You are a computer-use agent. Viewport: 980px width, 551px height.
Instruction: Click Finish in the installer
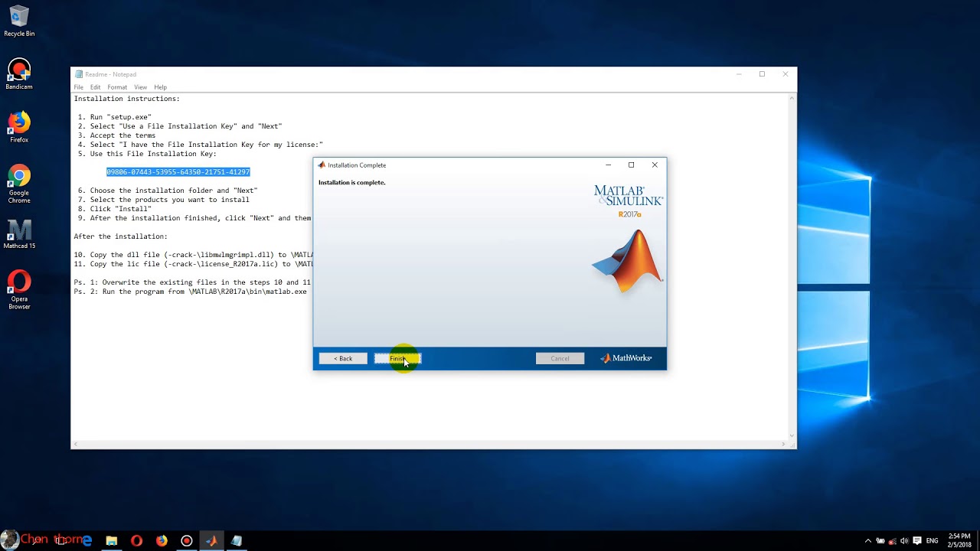click(397, 358)
